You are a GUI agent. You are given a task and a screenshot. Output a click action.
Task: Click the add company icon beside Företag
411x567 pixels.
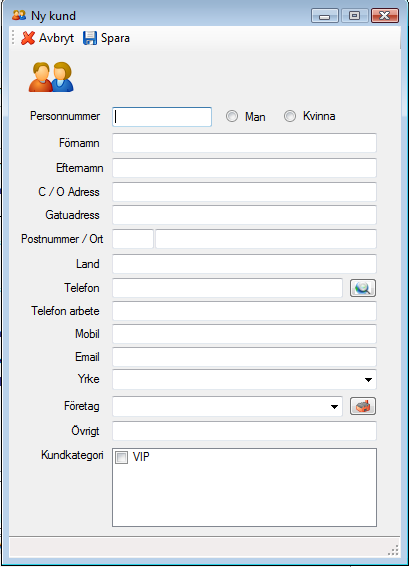(x=363, y=406)
